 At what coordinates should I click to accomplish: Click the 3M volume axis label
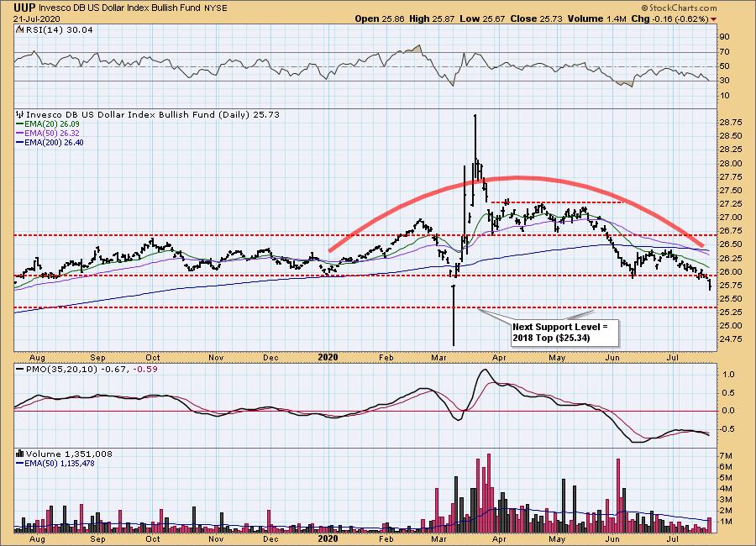pos(726,500)
